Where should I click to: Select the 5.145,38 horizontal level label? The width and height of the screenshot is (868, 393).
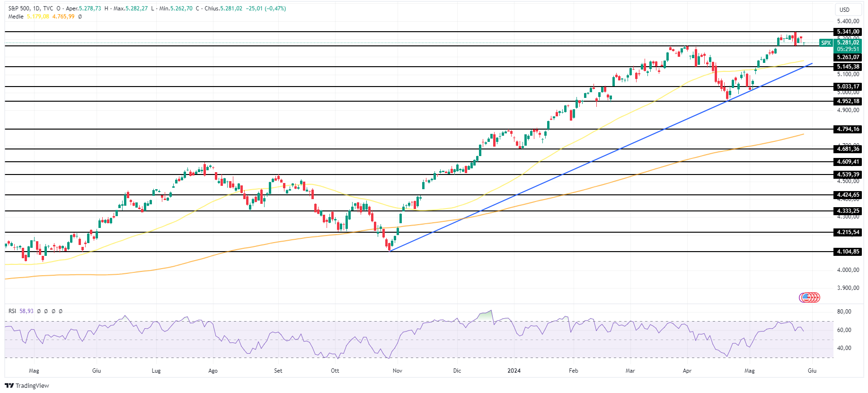848,67
